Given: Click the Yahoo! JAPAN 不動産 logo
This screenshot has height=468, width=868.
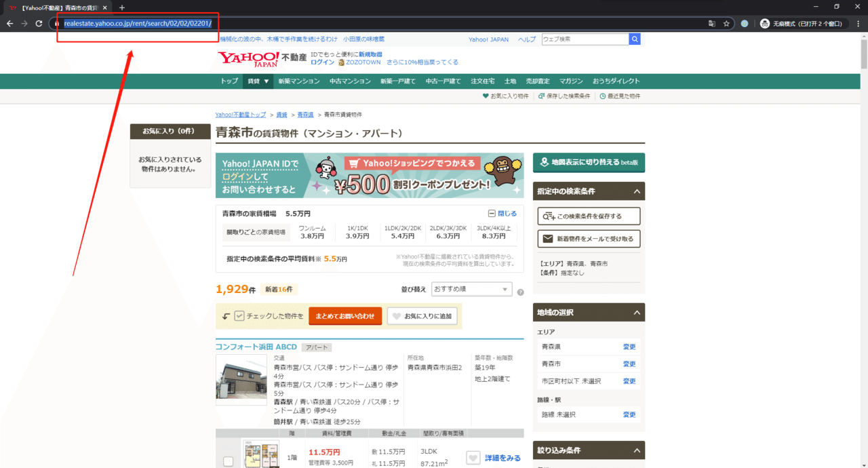Looking at the screenshot, I should [x=262, y=59].
